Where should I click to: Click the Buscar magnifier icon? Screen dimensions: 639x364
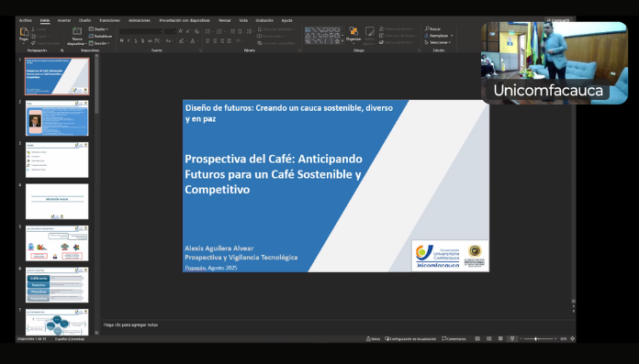tap(427, 29)
